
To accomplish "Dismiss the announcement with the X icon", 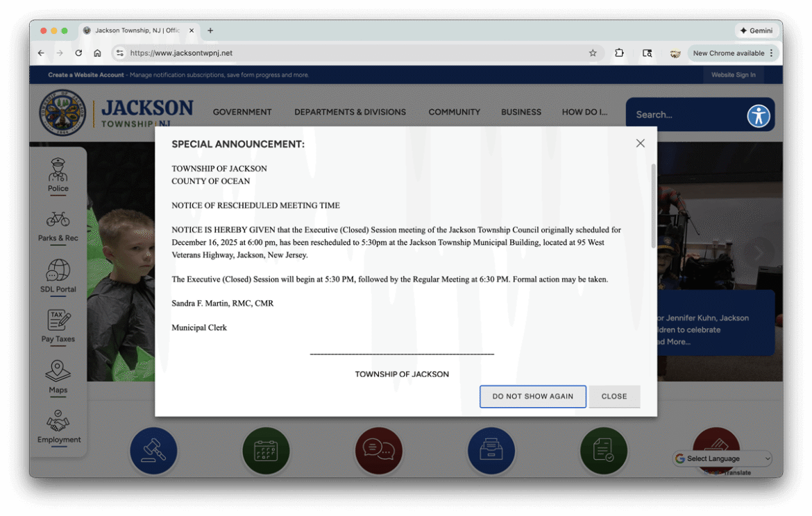I will coord(640,144).
